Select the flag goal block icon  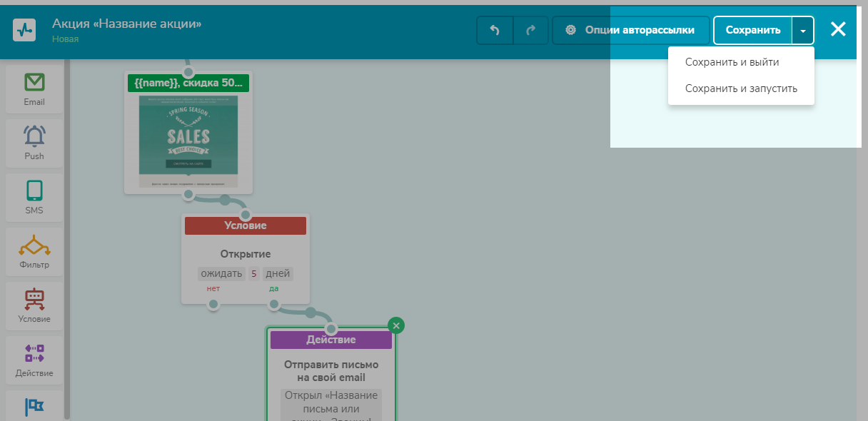pos(34,407)
